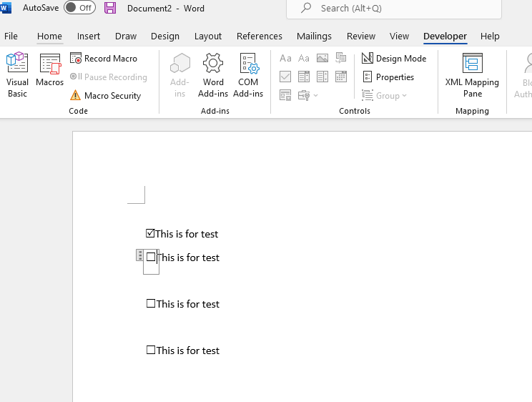The width and height of the screenshot is (532, 402).
Task: Check the fourth document checkbox
Action: pyautogui.click(x=151, y=350)
